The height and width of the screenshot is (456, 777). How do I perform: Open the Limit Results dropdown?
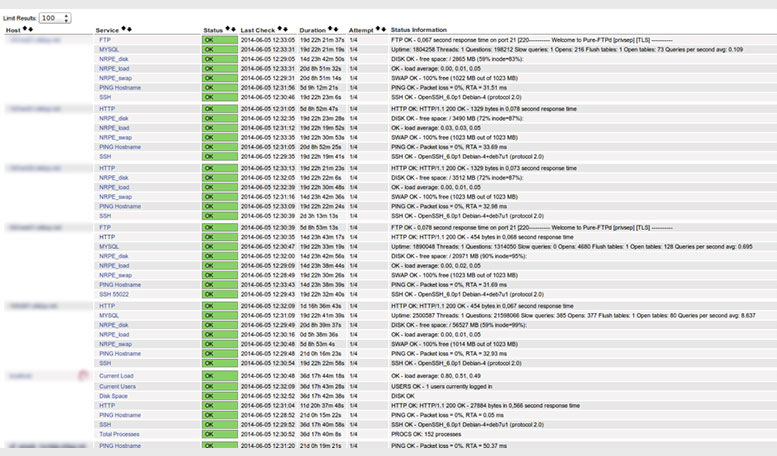pos(55,18)
